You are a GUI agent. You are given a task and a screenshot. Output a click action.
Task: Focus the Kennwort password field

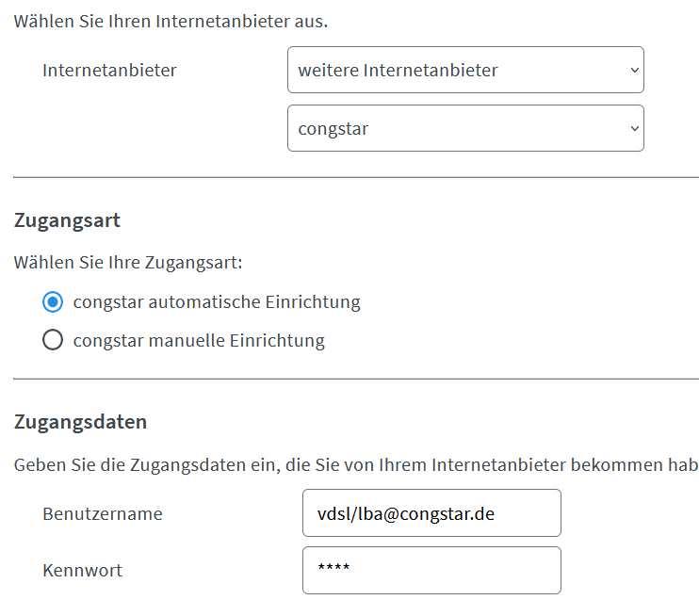click(x=431, y=571)
